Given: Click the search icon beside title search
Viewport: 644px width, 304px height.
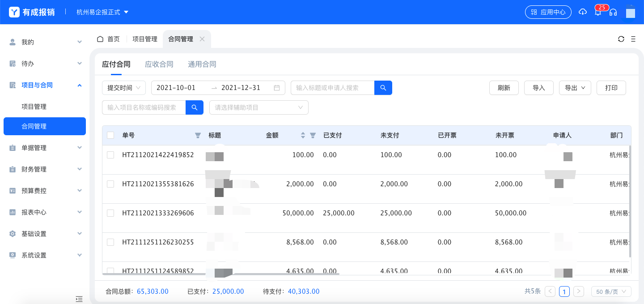Looking at the screenshot, I should tap(383, 88).
